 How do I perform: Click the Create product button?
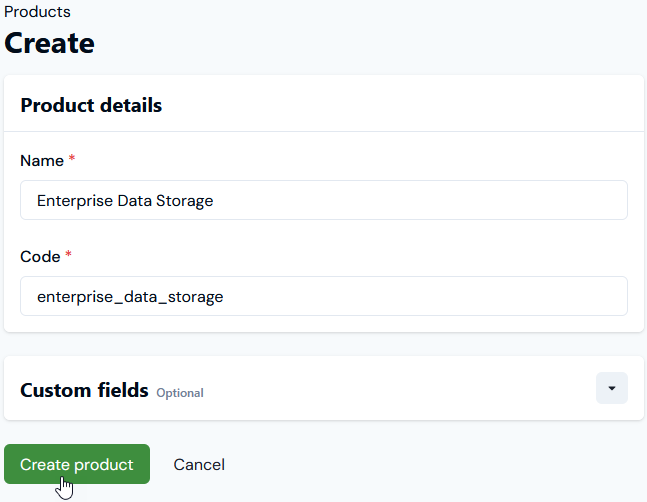[x=77, y=464]
